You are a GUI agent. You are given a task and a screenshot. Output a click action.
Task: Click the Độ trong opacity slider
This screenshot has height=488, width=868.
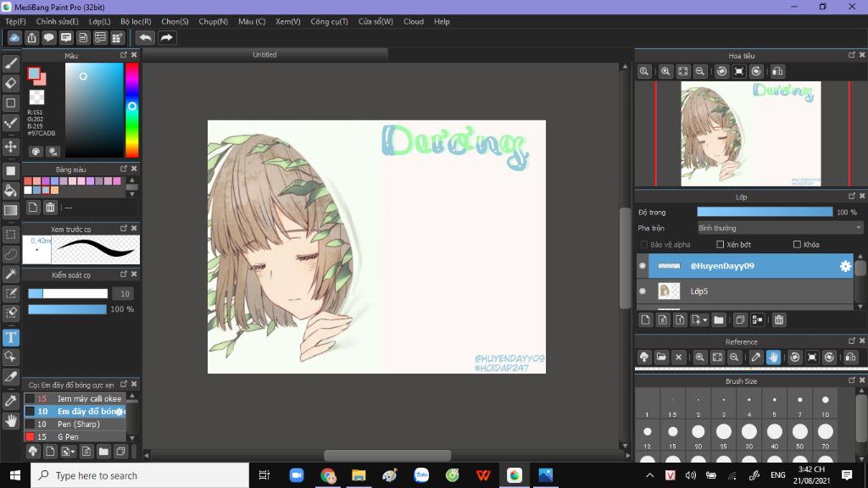click(x=765, y=212)
